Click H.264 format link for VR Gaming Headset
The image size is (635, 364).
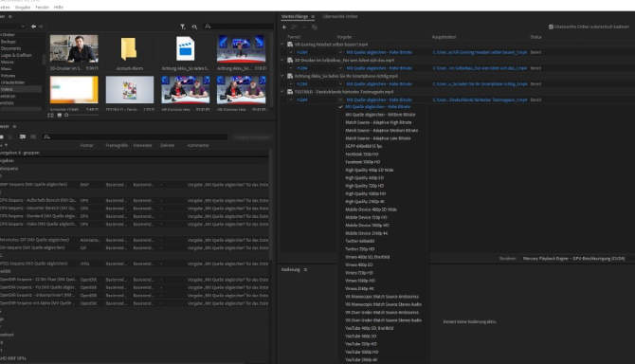click(302, 52)
